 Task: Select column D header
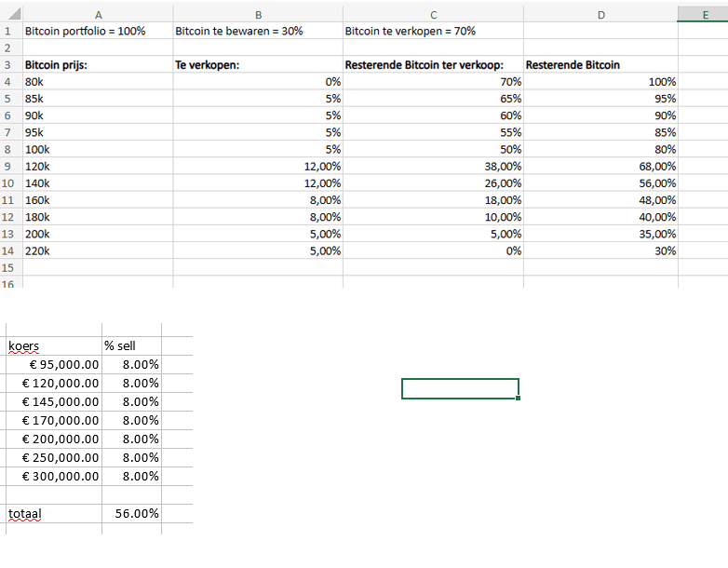(x=600, y=15)
